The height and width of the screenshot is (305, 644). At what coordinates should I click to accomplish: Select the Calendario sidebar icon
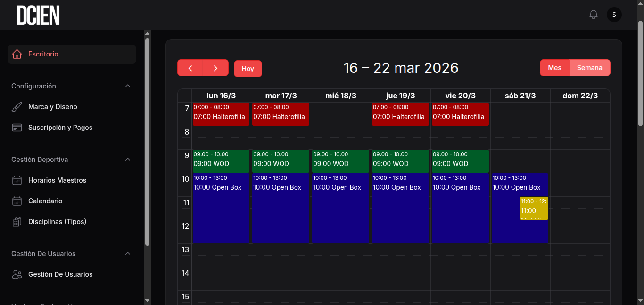pyautogui.click(x=17, y=201)
